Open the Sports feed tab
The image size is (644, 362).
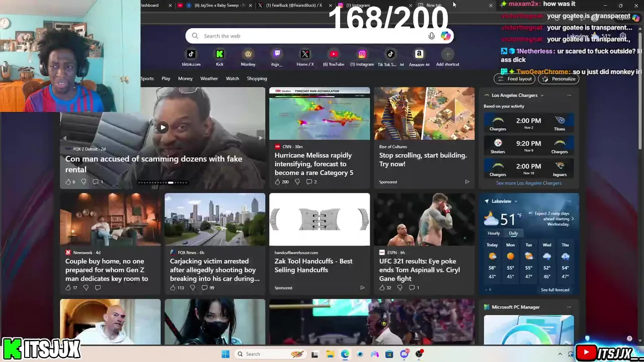tap(147, 78)
